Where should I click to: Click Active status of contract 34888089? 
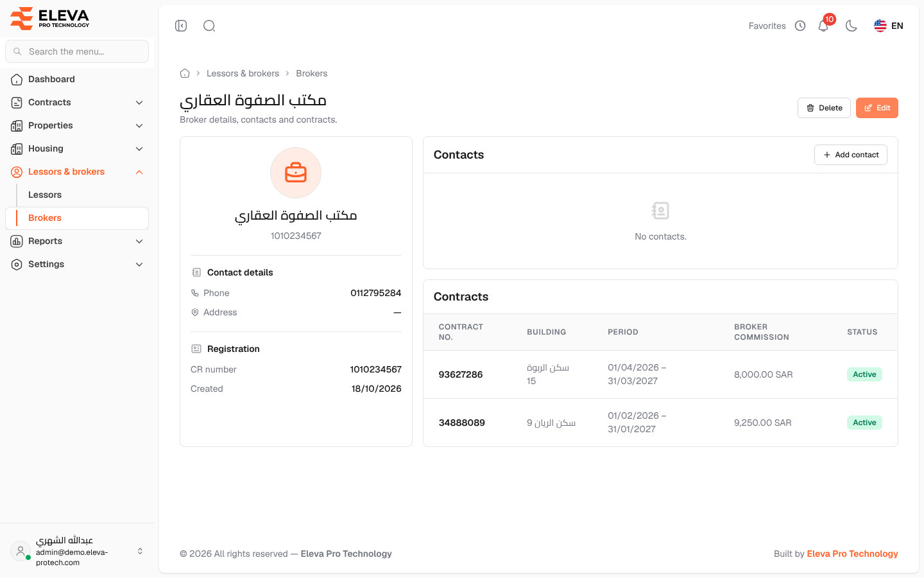tap(864, 423)
